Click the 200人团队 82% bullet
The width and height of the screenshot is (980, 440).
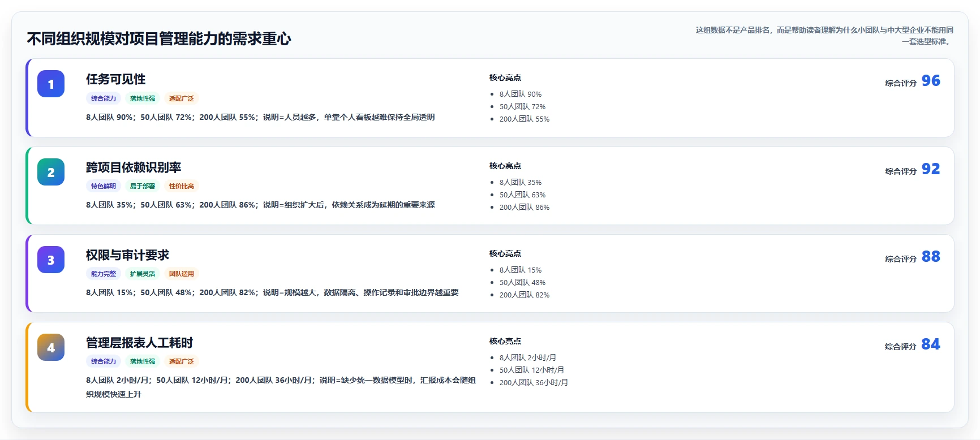tap(525, 295)
